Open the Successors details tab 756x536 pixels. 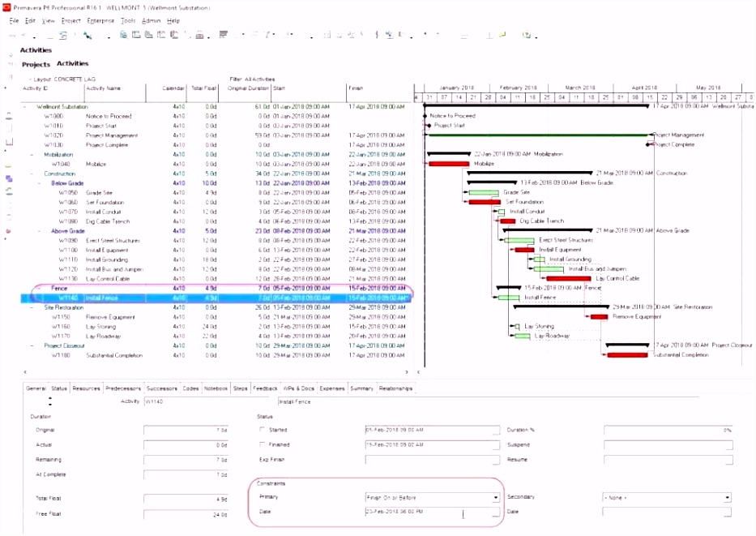tap(161, 388)
